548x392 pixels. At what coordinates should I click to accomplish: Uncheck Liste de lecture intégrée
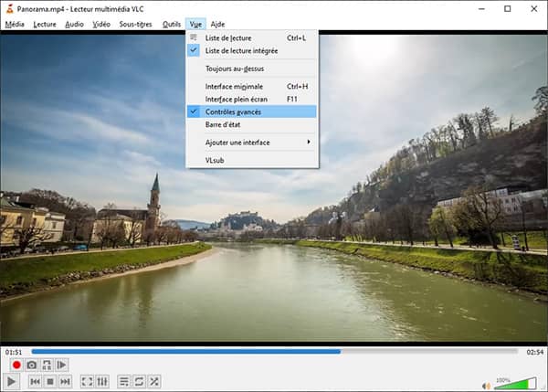(x=252, y=50)
